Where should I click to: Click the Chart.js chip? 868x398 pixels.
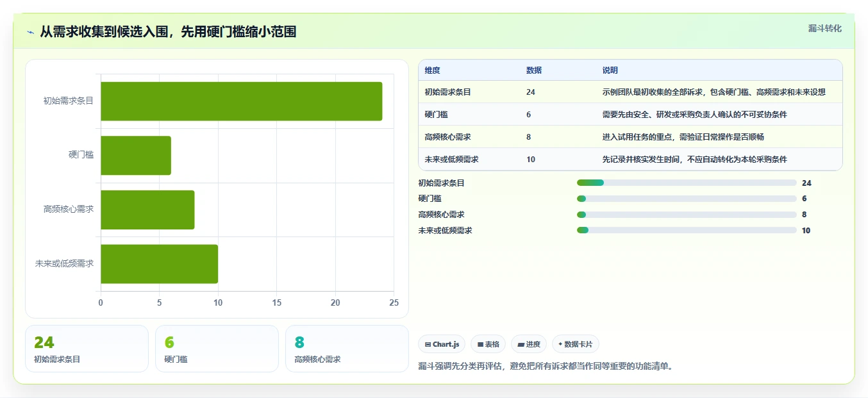pyautogui.click(x=442, y=344)
